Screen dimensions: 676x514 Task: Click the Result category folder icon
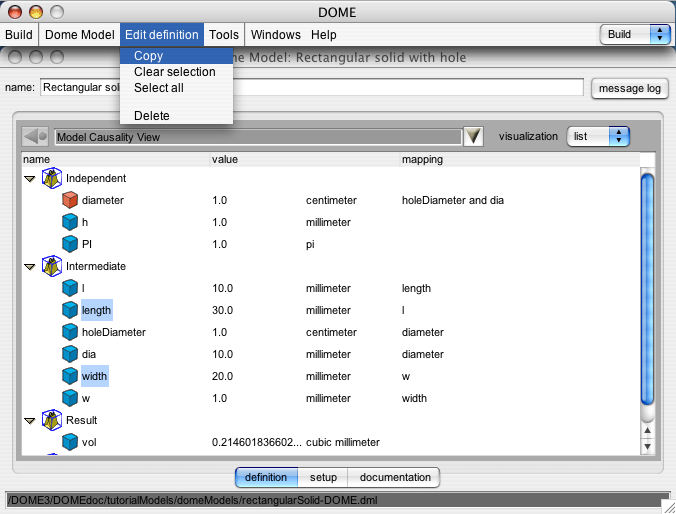click(x=52, y=420)
